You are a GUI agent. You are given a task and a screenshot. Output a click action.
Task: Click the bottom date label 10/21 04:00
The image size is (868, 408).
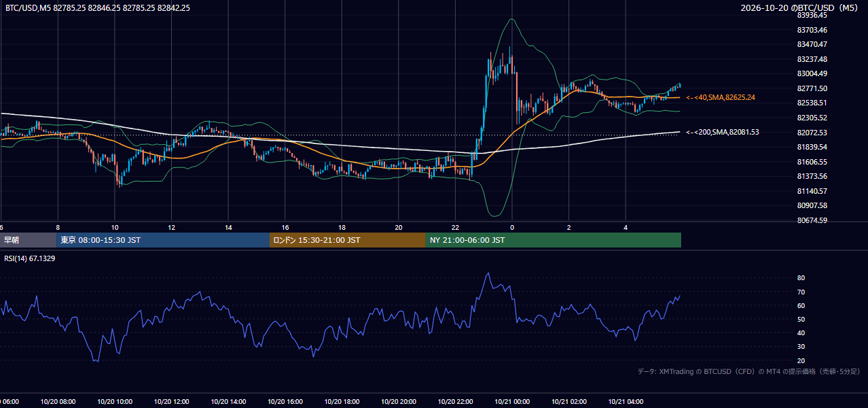626,402
